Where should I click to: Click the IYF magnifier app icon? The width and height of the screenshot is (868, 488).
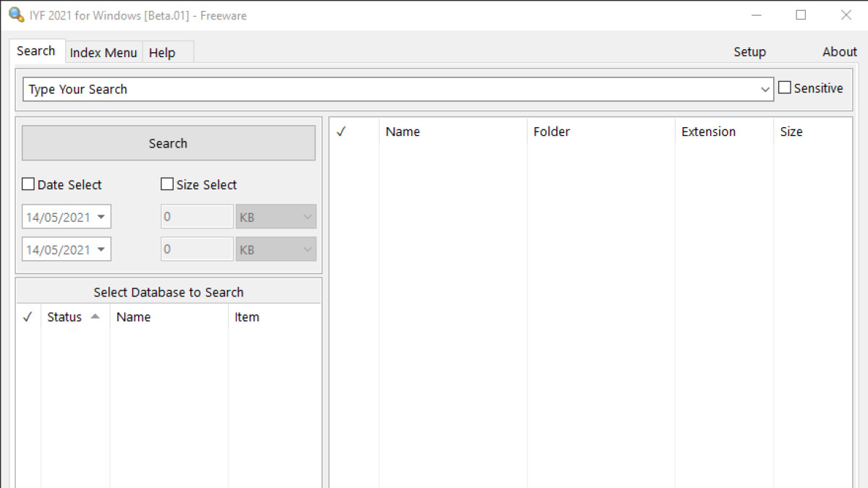pyautogui.click(x=16, y=15)
